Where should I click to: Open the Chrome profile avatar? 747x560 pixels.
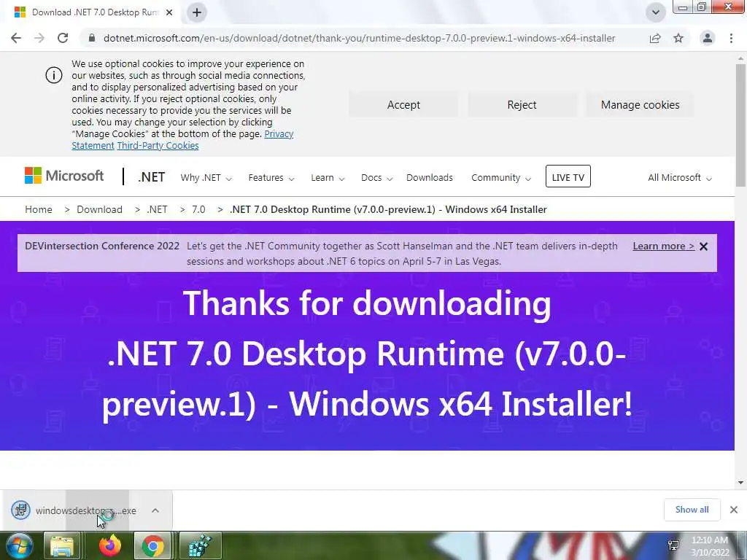click(708, 38)
